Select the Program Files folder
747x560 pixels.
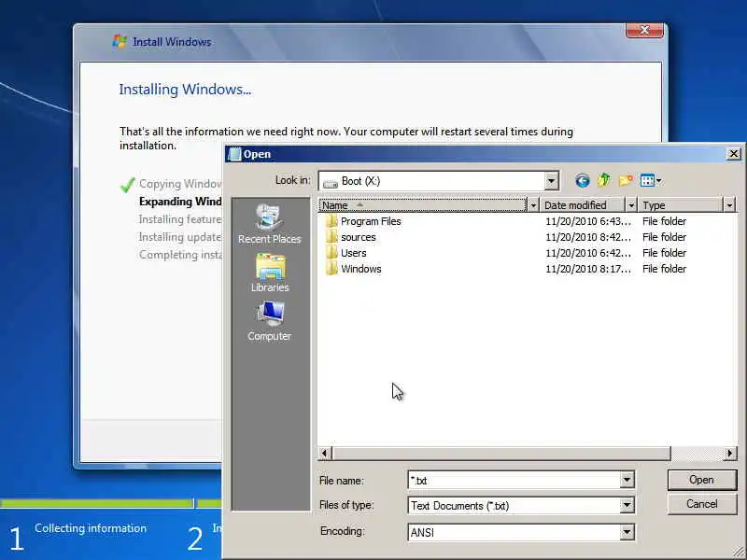(363, 221)
